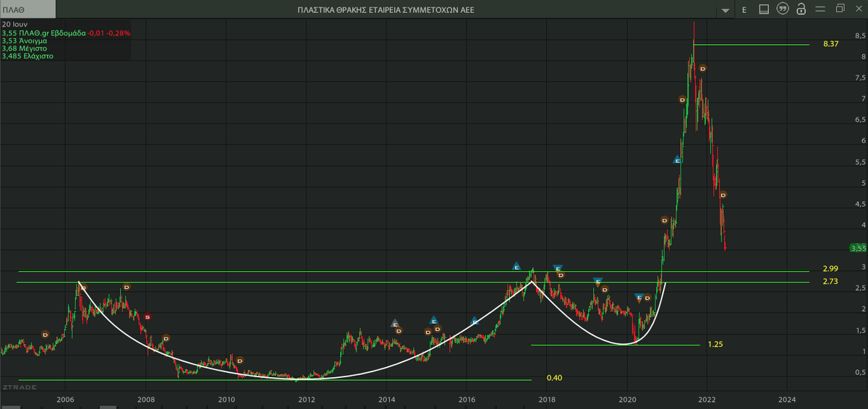The image size is (868, 409).
Task: Click the D marker at the 7 price level
Action: [682, 100]
